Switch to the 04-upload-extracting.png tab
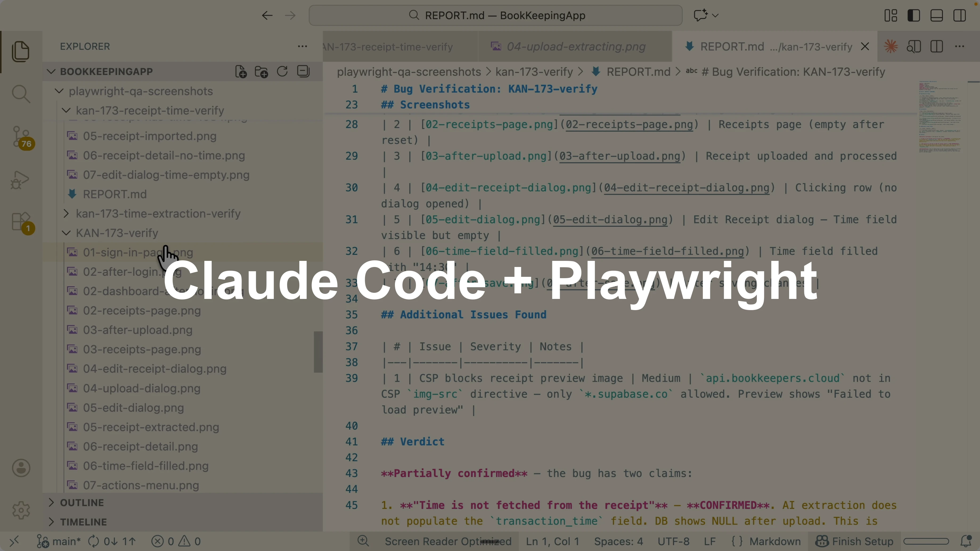980x551 pixels. [575, 46]
